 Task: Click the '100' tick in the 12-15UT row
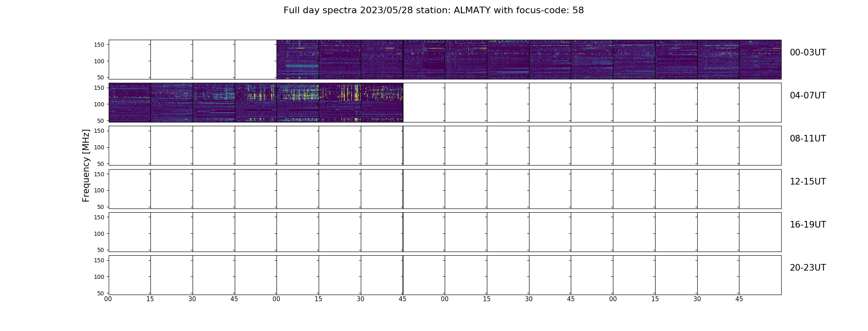[x=99, y=190]
